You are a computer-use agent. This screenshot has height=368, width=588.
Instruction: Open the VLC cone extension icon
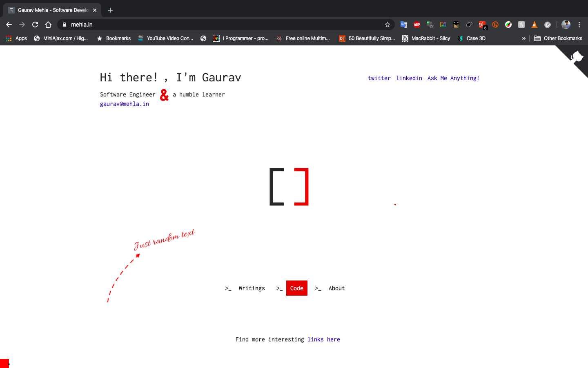coord(535,25)
